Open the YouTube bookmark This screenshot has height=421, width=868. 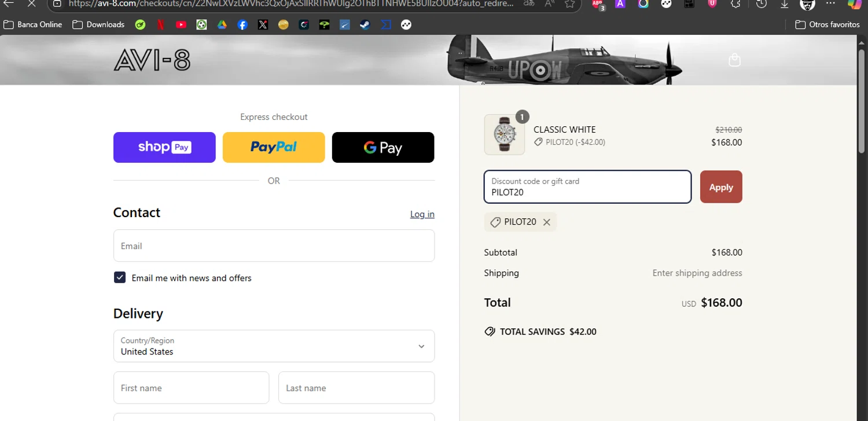pyautogui.click(x=181, y=25)
